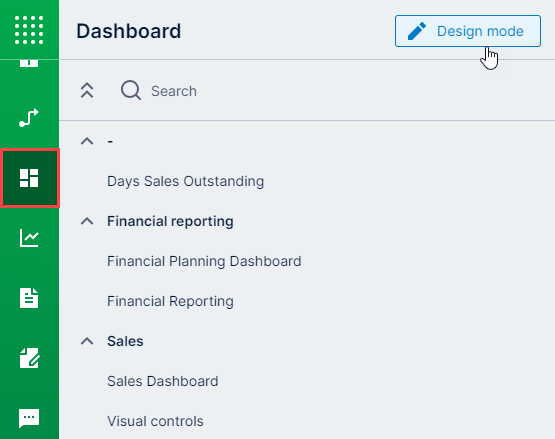Collapse the Financial reporting group chevron
Image resolution: width=555 pixels, height=439 pixels.
tap(87, 221)
